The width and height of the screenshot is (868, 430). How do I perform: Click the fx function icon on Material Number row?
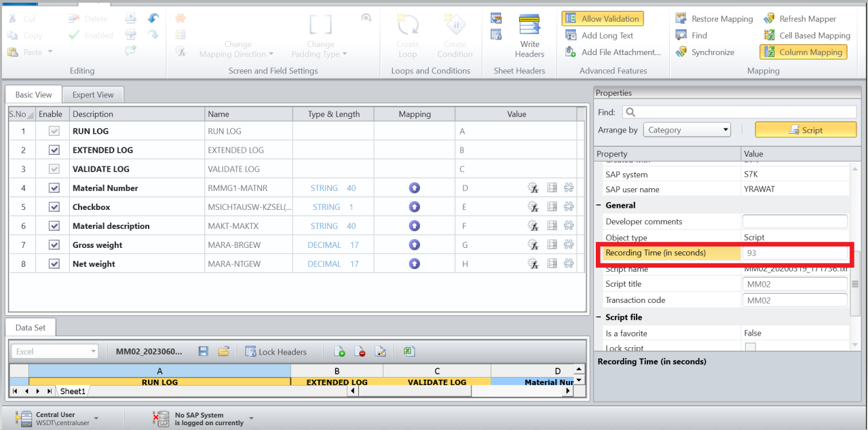(x=534, y=187)
